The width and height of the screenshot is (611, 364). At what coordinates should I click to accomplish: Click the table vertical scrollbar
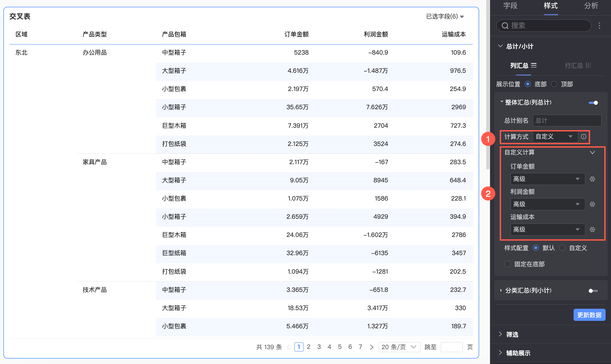click(x=488, y=84)
